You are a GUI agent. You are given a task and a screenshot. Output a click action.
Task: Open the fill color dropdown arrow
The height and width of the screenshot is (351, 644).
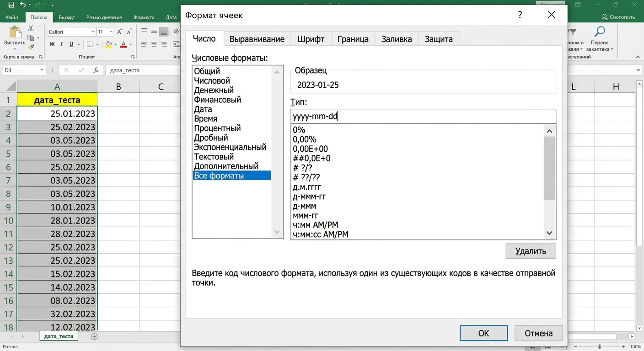[115, 44]
